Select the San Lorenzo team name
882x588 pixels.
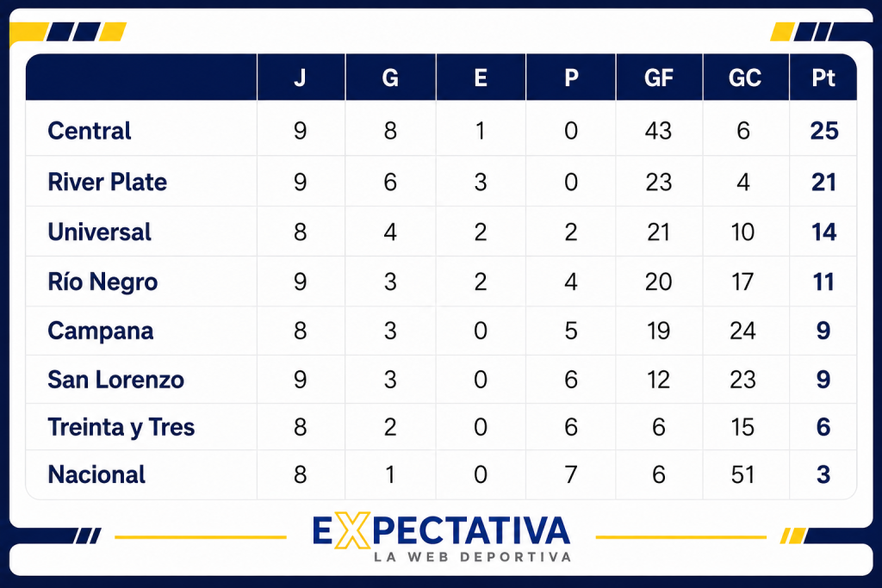click(116, 380)
